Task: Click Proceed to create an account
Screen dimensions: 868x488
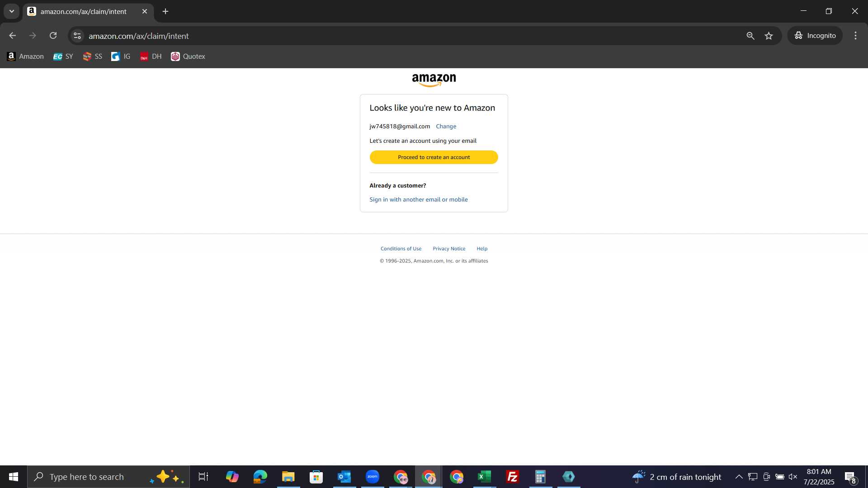Action: [x=434, y=157]
